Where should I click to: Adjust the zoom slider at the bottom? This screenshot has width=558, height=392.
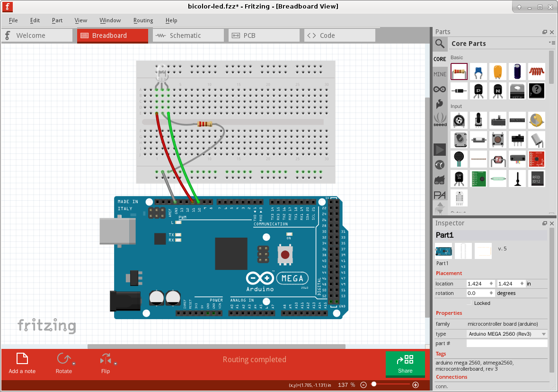374,384
